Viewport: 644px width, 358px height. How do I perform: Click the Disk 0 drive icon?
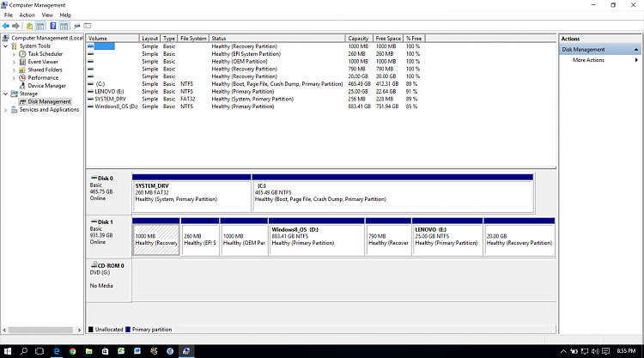point(94,178)
